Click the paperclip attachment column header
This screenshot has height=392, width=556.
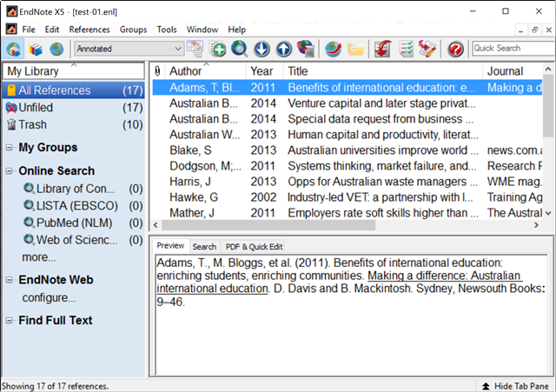click(158, 71)
